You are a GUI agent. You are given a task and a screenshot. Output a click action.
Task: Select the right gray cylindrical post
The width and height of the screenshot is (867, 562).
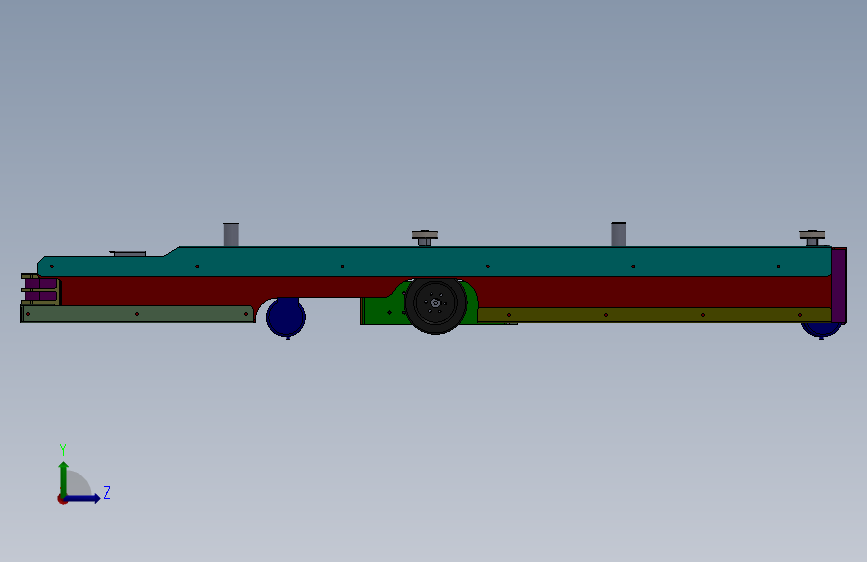619,234
